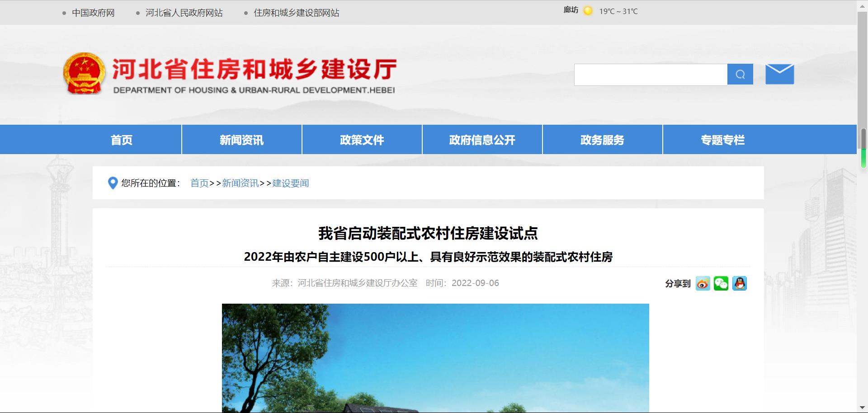Image resolution: width=868 pixels, height=413 pixels.
Task: Open the 首页 navigation tab
Action: point(122,140)
